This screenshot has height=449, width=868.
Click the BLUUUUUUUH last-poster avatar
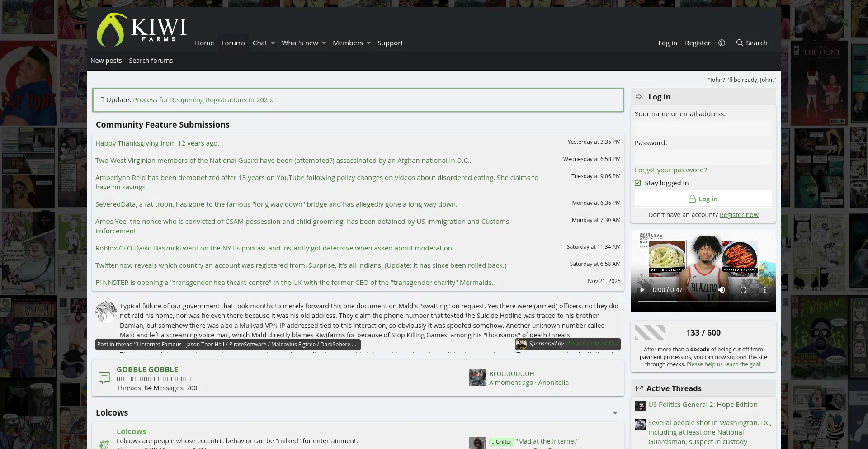[477, 378]
